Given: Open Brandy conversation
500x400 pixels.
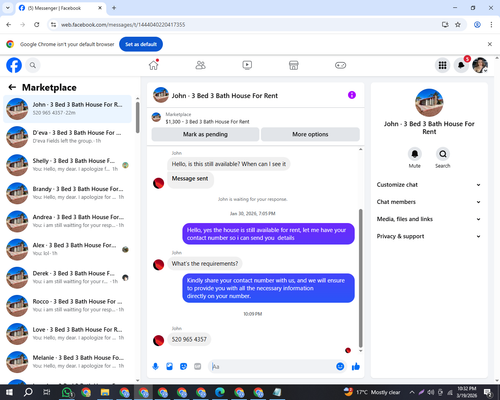Looking at the screenshot, I should pyautogui.click(x=67, y=193).
